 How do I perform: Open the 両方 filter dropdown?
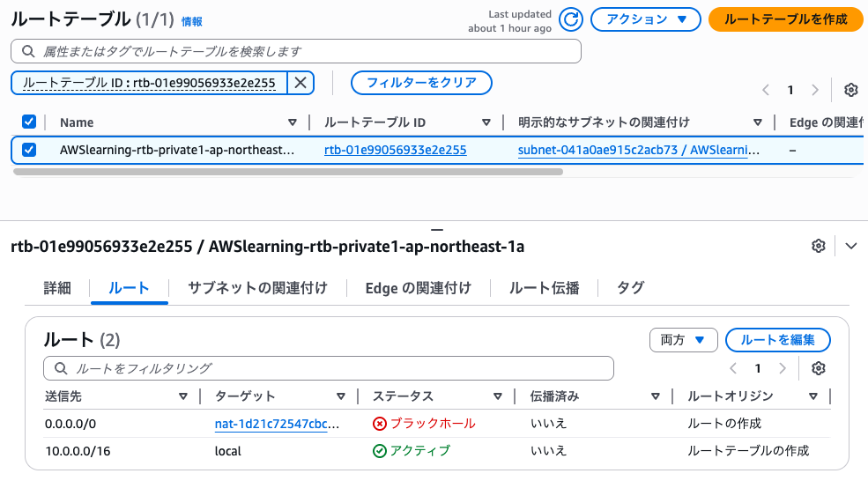click(683, 340)
